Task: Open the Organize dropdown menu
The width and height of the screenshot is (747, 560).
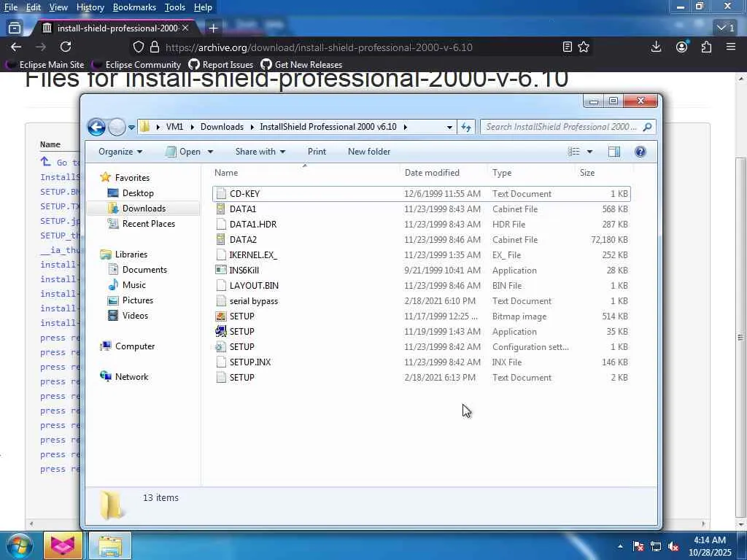Action: coord(120,152)
